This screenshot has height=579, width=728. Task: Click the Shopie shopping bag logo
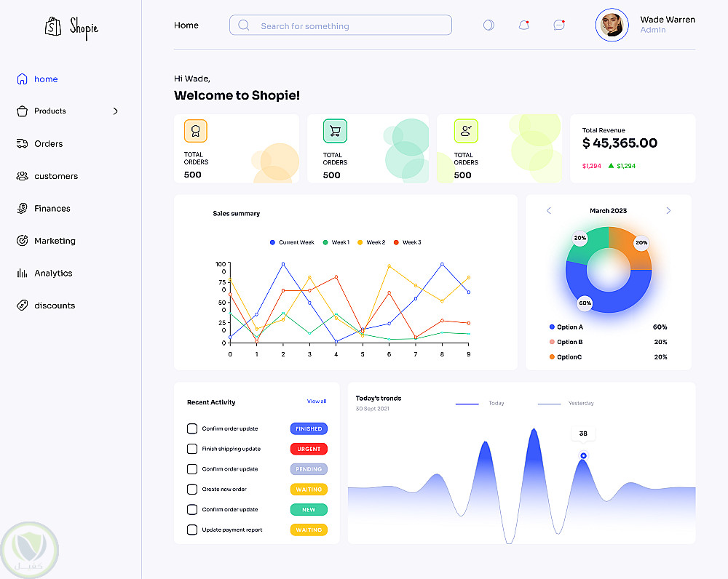(x=53, y=26)
